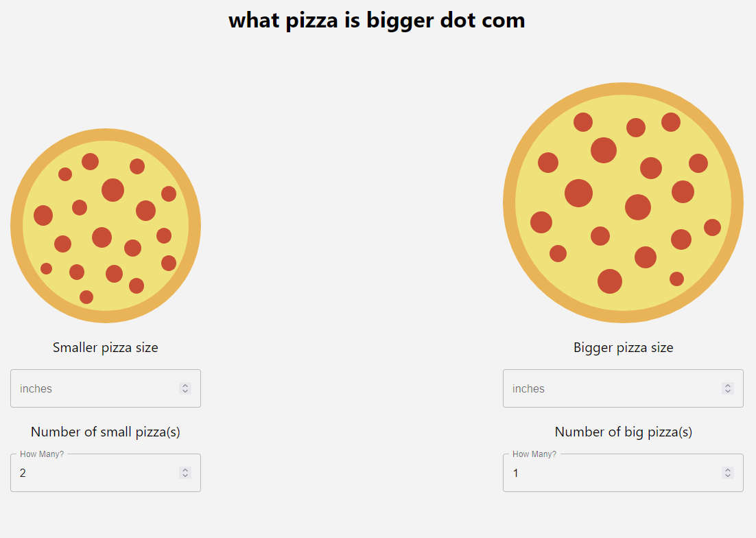Decrement number of big pizzas via down arrow
Viewport: 756px width, 538px height.
(728, 476)
